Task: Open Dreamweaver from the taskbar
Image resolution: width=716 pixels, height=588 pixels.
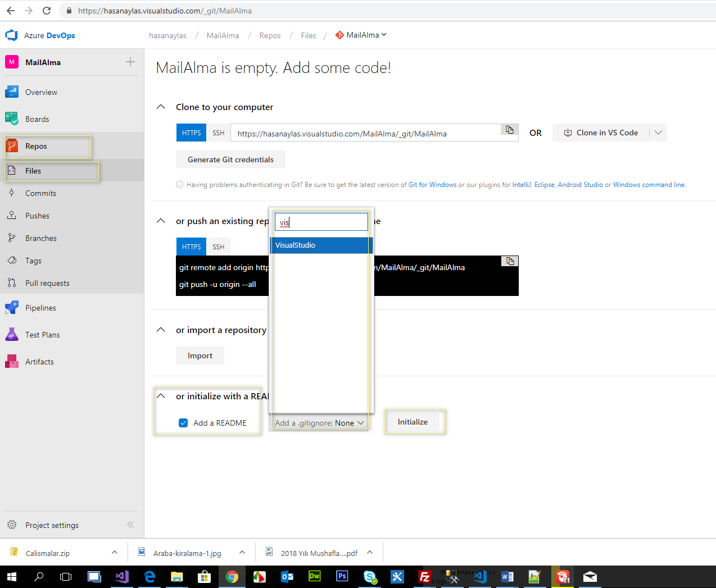Action: click(x=314, y=577)
